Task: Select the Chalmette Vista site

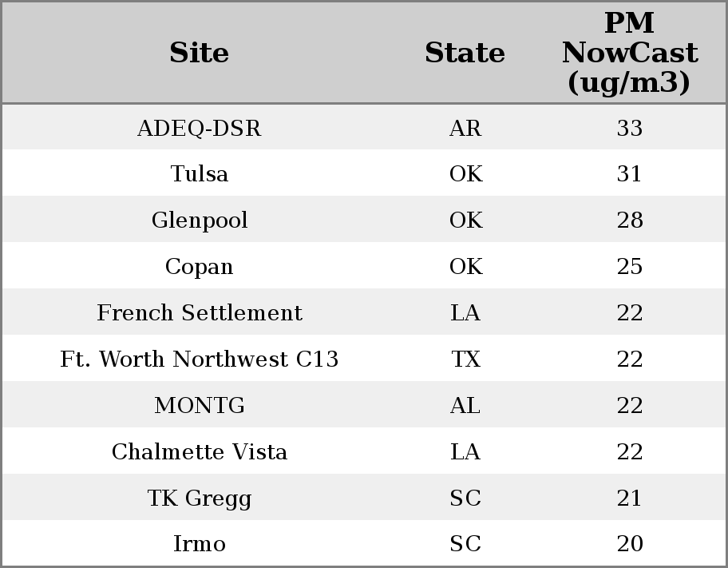Action: click(x=199, y=452)
